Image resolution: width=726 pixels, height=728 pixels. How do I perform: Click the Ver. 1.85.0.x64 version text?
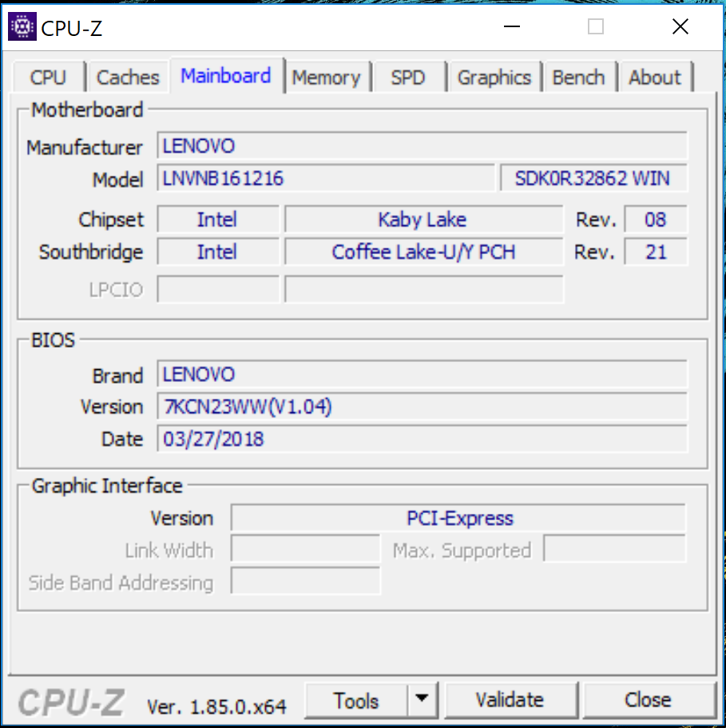pos(216,706)
